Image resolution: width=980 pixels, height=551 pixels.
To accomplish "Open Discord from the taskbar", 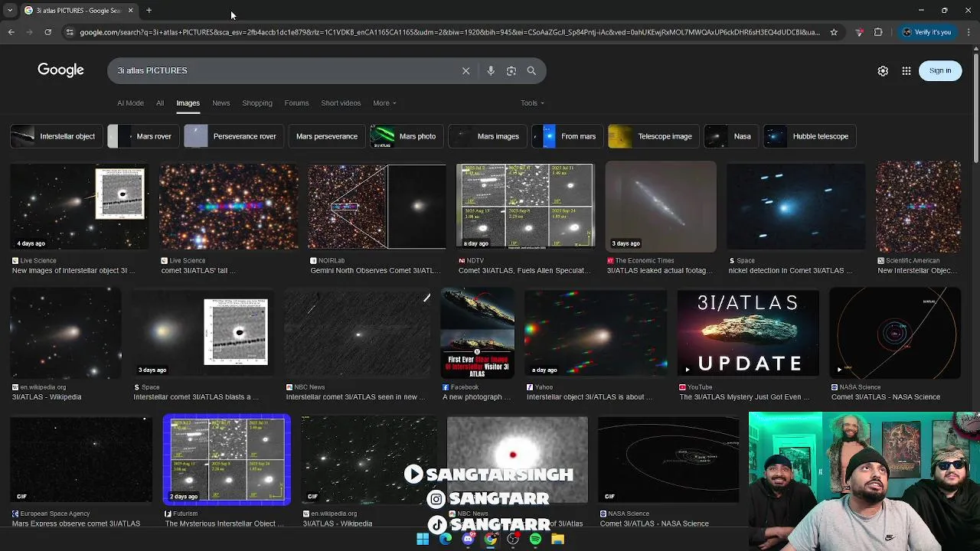I will 468,539.
